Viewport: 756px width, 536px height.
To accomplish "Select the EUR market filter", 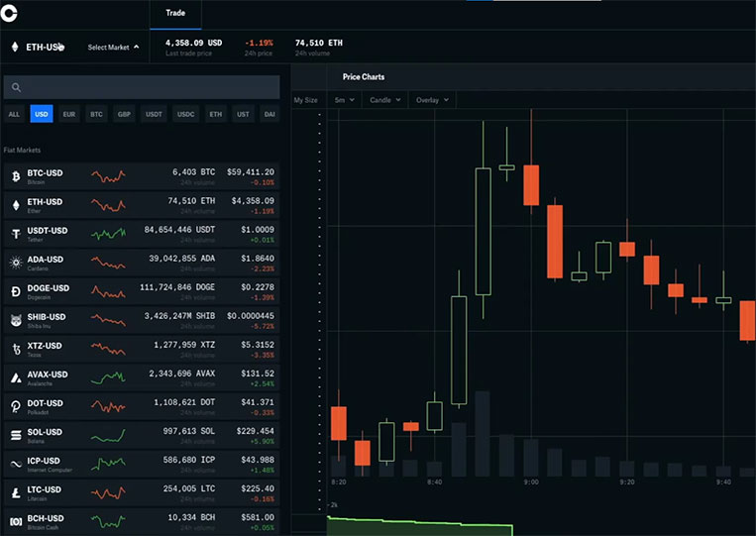I will [69, 114].
